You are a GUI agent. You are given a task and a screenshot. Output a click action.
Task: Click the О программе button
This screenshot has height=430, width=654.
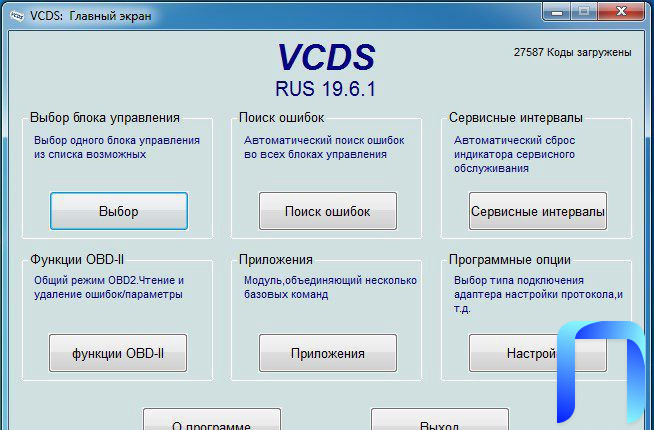[212, 420]
